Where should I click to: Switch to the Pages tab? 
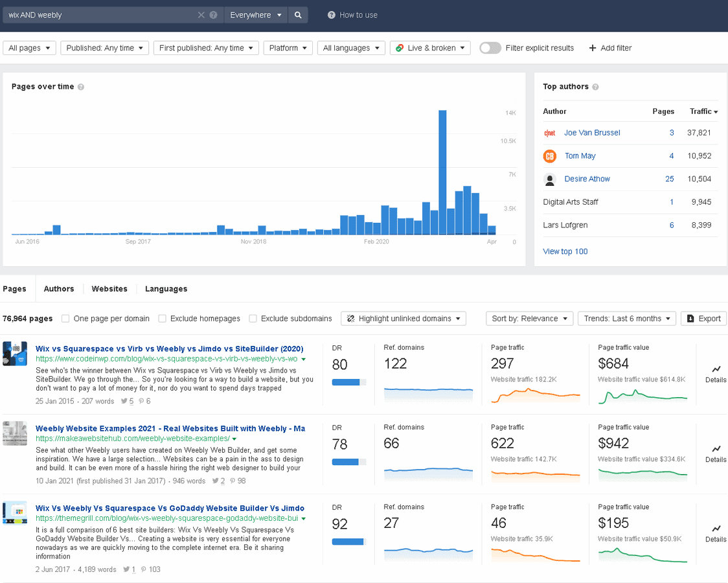[14, 289]
